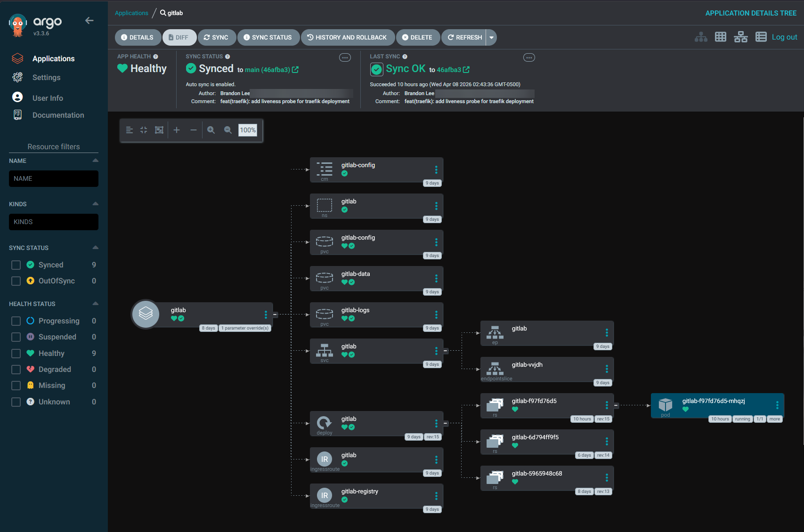Viewport: 804px width, 532px height.
Task: Click the Applications breadcrumb link
Action: tap(131, 13)
